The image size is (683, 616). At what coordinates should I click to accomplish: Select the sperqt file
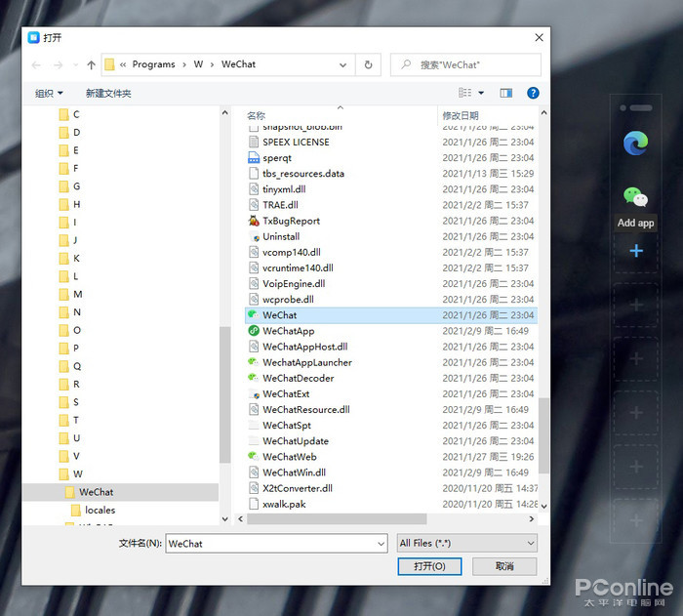[x=277, y=158]
